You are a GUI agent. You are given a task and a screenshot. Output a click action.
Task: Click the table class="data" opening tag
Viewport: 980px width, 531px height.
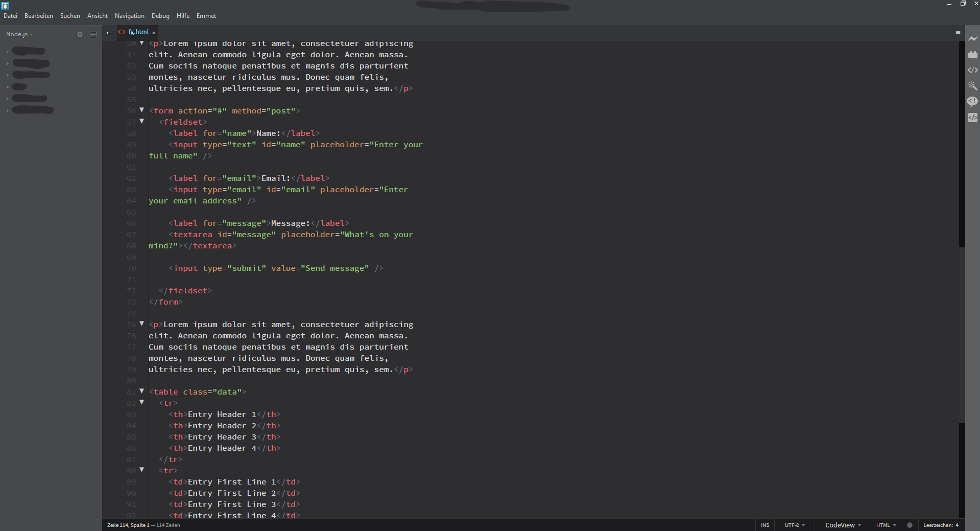click(x=197, y=392)
